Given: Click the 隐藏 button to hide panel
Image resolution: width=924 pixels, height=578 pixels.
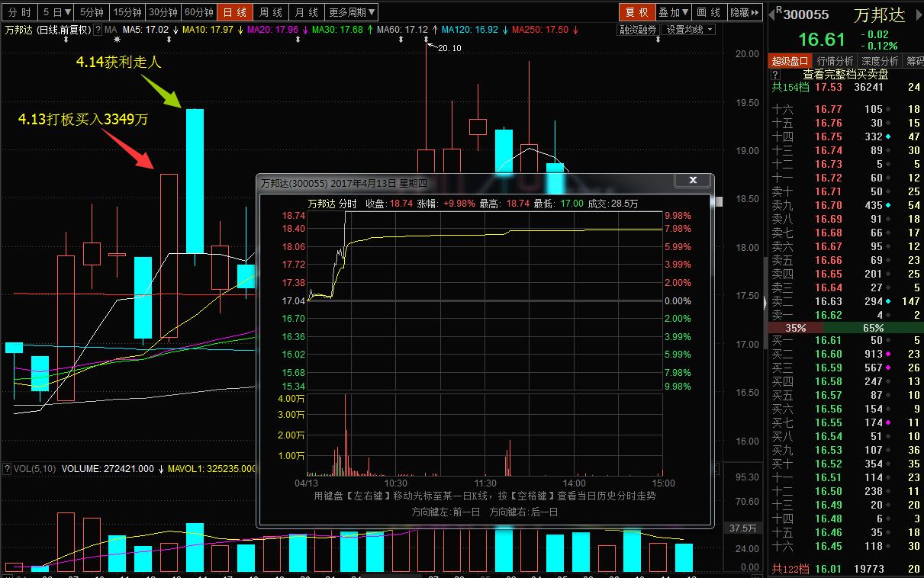Looking at the screenshot, I should pyautogui.click(x=744, y=12).
